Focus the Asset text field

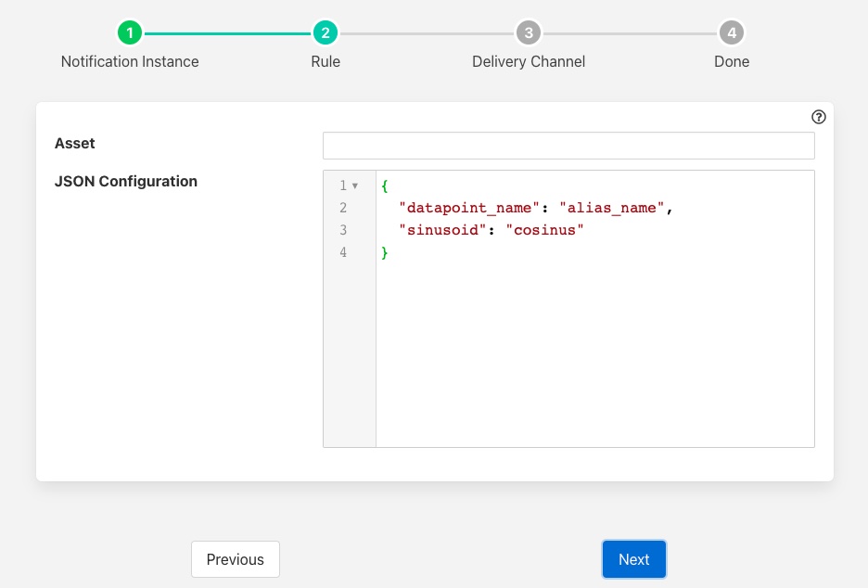568,146
